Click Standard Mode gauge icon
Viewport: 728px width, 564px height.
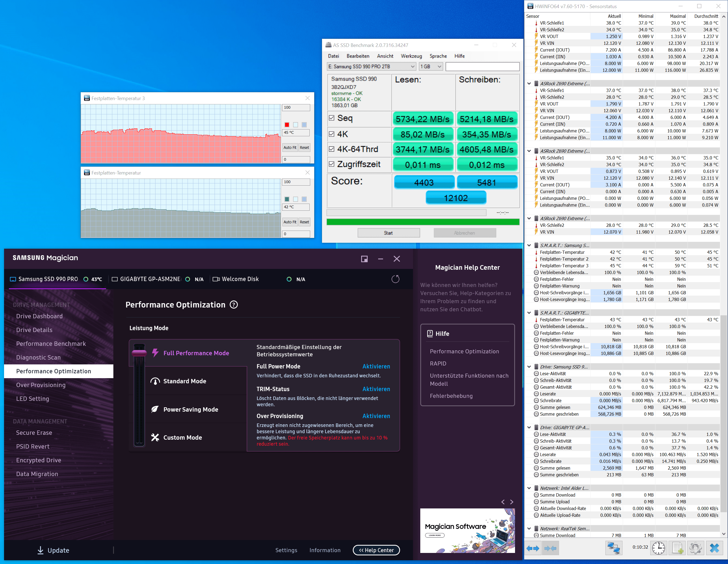click(x=155, y=381)
